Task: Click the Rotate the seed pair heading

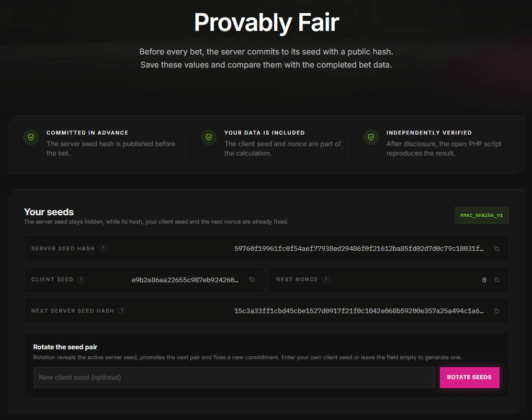Action: tap(65, 347)
